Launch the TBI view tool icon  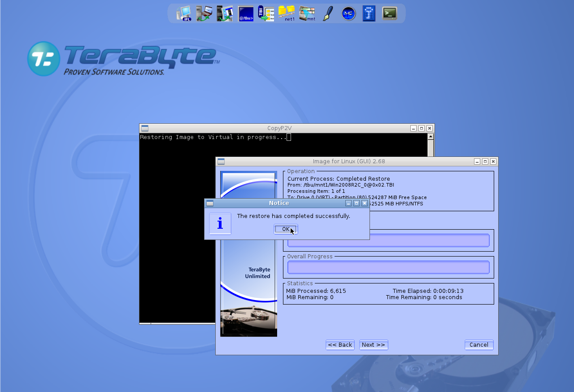266,13
